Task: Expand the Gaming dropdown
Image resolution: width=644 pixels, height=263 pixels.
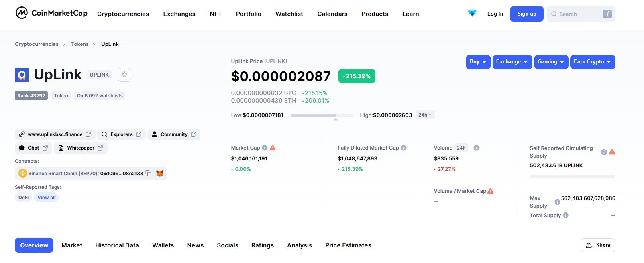Action: (551, 62)
